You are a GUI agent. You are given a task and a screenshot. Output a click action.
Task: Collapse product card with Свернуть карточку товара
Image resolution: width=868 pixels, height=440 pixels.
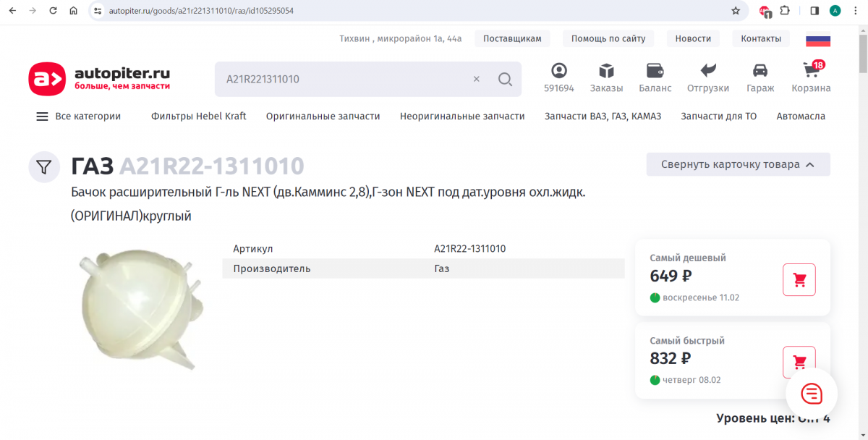coord(738,164)
